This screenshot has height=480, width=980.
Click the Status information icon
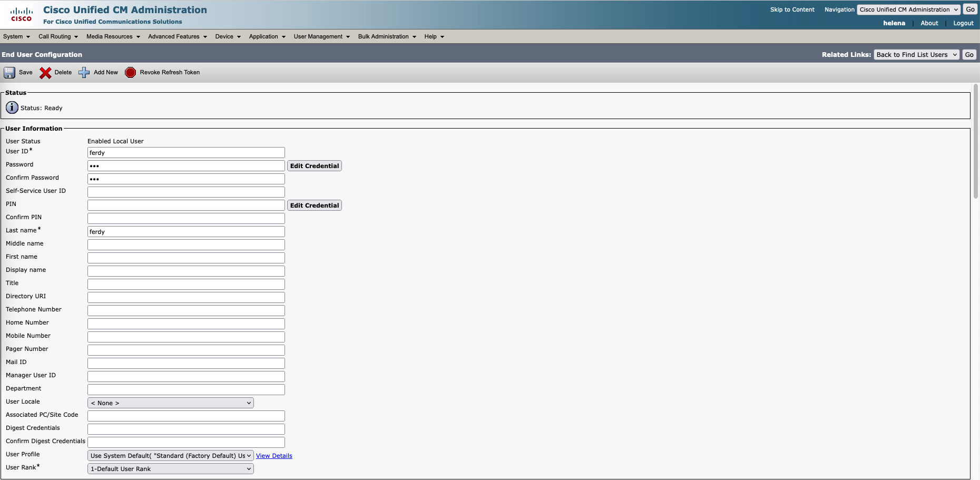[12, 107]
